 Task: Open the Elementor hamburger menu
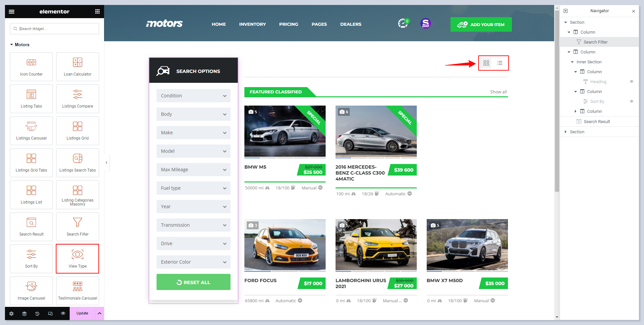pos(12,12)
